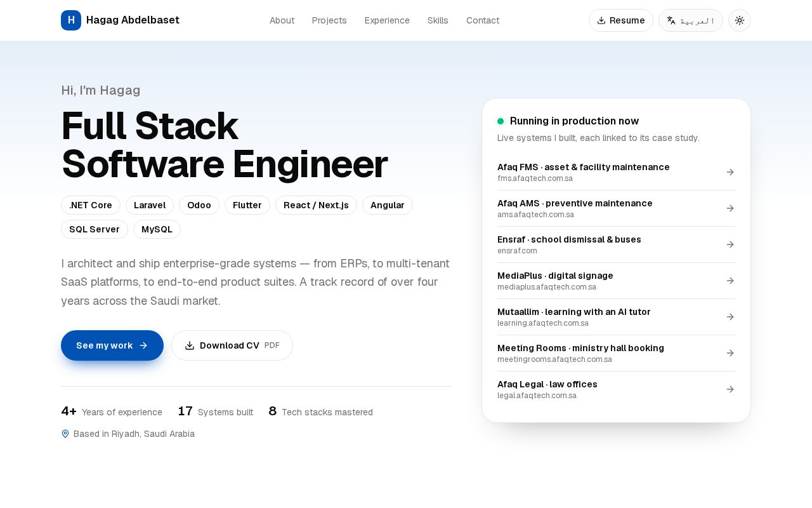This screenshot has height=508, width=812.
Task: Open Meeting Rooms ministry hall booking link
Action: pos(616,353)
